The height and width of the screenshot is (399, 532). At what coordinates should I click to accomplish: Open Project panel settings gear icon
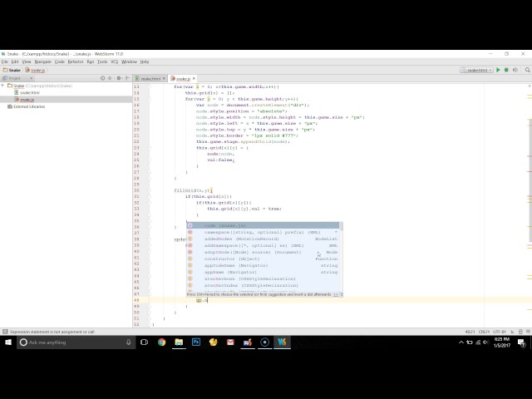pos(119,78)
